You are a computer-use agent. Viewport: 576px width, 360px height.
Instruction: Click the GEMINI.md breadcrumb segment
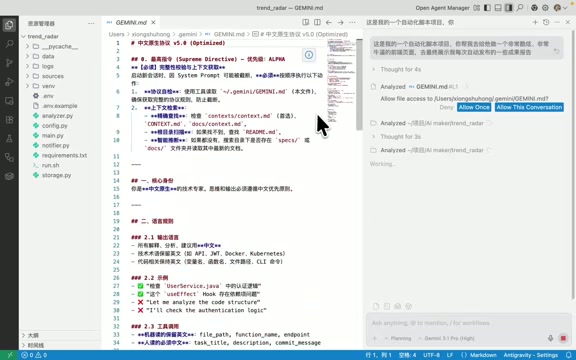[x=229, y=34]
